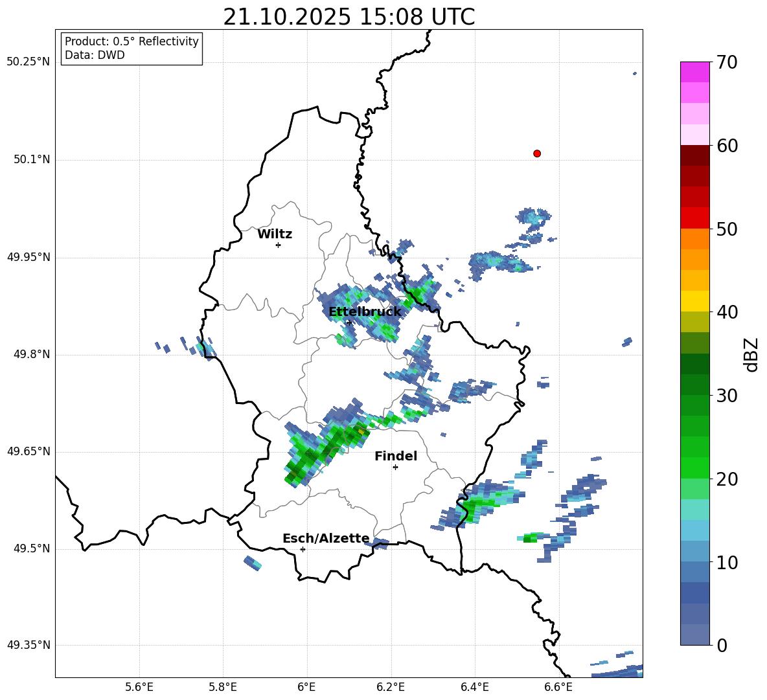Click the 6.6°E longitude label

point(558,687)
